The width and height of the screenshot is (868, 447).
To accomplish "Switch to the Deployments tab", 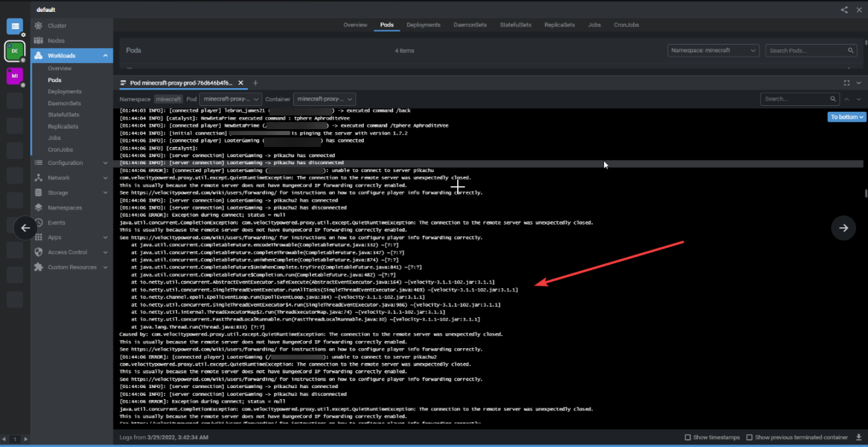I will [x=423, y=25].
